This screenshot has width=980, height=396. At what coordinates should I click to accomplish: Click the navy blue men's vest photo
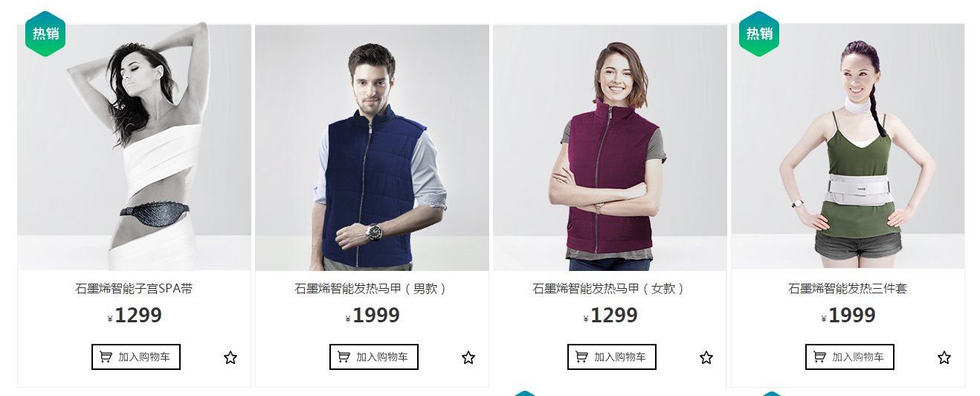tap(372, 147)
